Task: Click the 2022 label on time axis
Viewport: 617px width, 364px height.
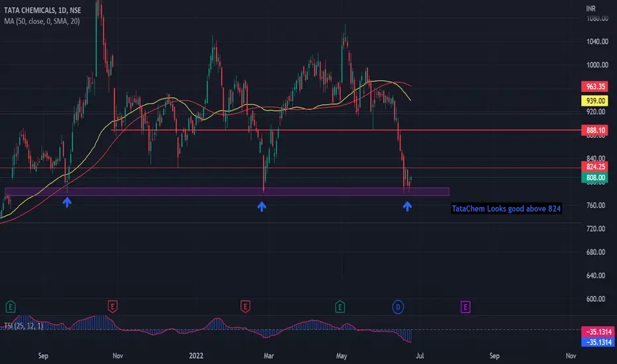Action: pos(196,356)
